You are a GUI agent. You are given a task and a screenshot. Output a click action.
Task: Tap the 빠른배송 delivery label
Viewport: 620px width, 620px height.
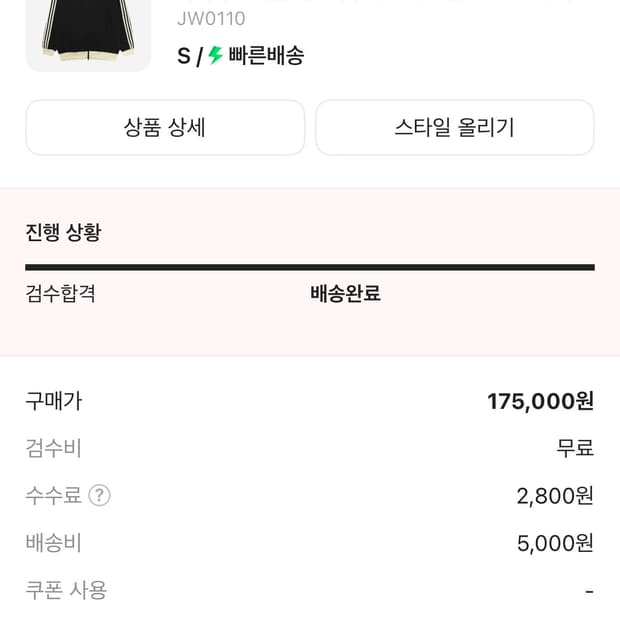coord(266,55)
